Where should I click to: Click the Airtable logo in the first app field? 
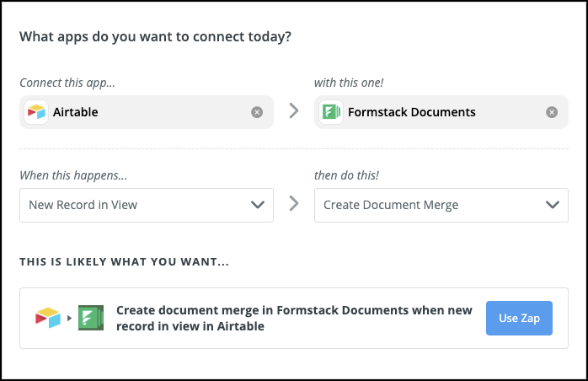36,112
